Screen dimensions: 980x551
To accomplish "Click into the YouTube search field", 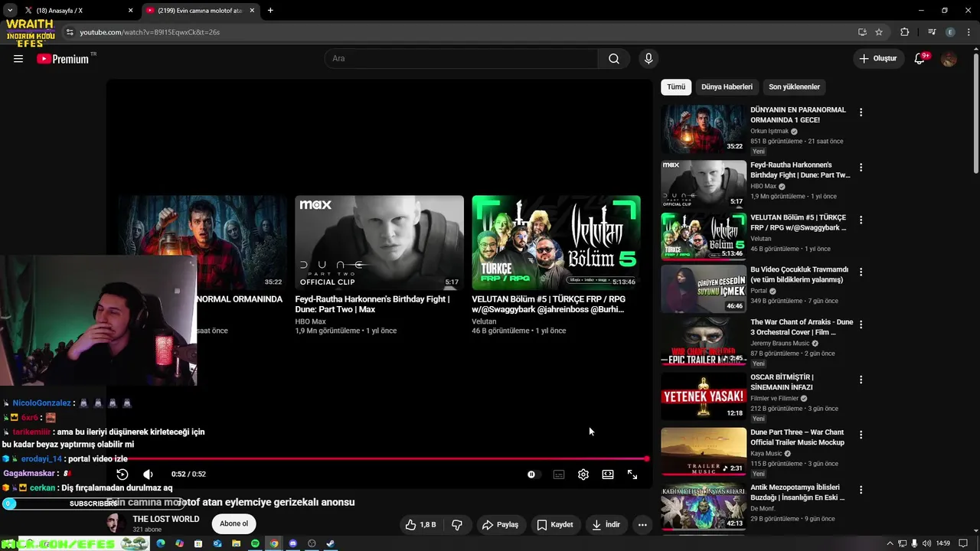I will pos(462,58).
